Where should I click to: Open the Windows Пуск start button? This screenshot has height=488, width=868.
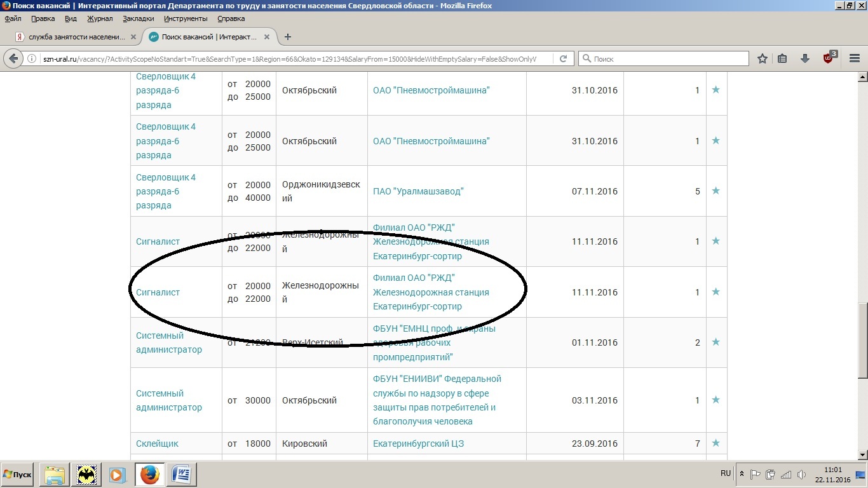pyautogui.click(x=17, y=475)
